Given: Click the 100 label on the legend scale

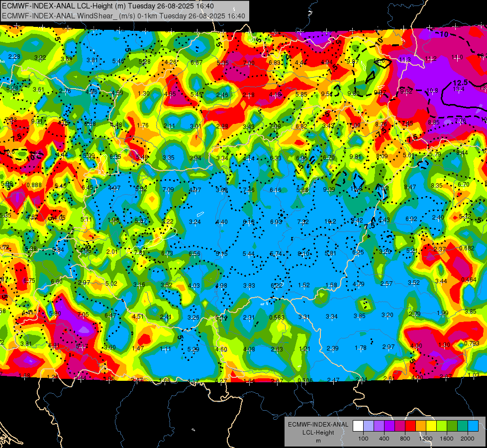Looking at the screenshot, I should coord(363,439).
